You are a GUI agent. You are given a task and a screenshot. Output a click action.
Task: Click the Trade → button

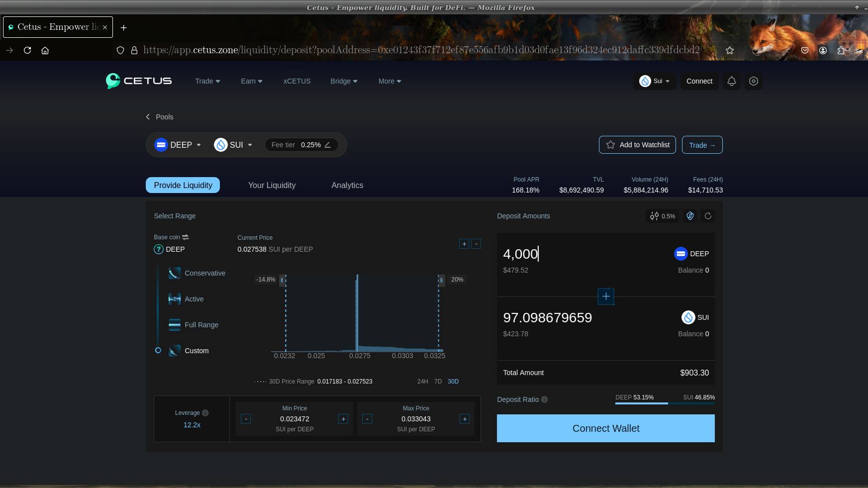coord(702,145)
